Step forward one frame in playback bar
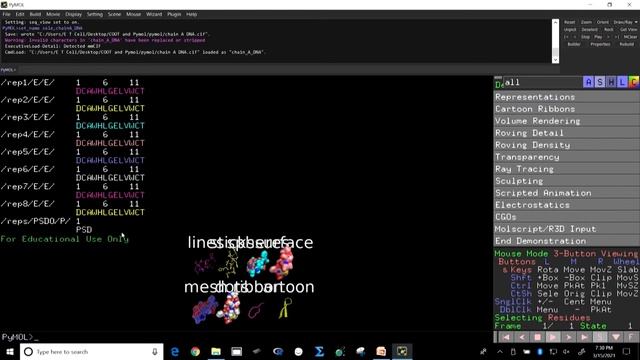The image size is (640, 360). click(x=569, y=337)
